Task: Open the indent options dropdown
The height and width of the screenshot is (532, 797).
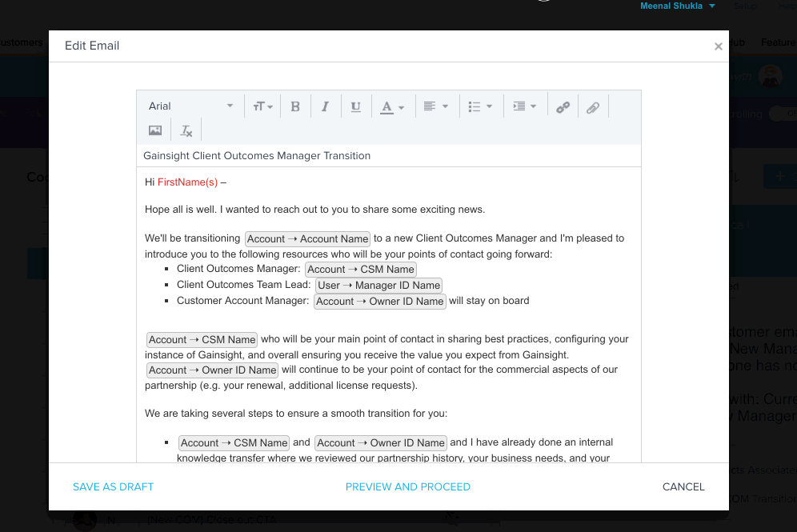Action: 524,106
